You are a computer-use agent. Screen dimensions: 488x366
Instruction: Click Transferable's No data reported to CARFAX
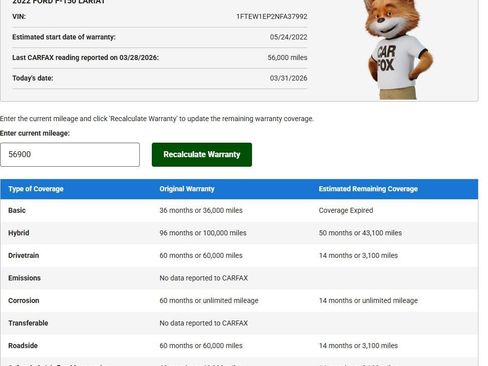[x=203, y=323]
